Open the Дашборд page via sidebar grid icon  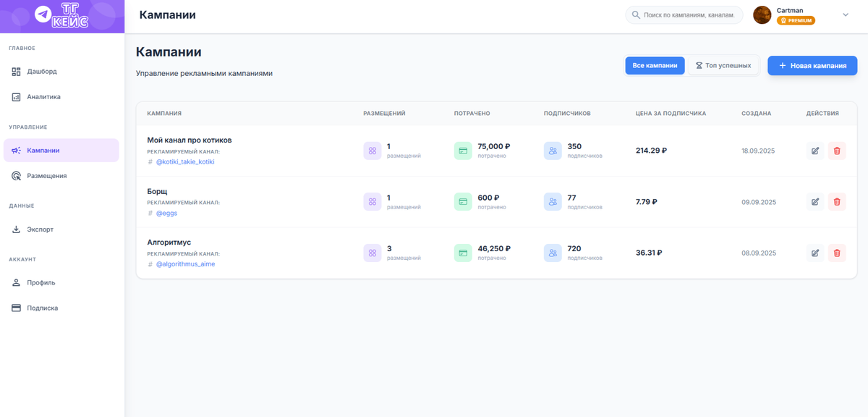coord(15,71)
